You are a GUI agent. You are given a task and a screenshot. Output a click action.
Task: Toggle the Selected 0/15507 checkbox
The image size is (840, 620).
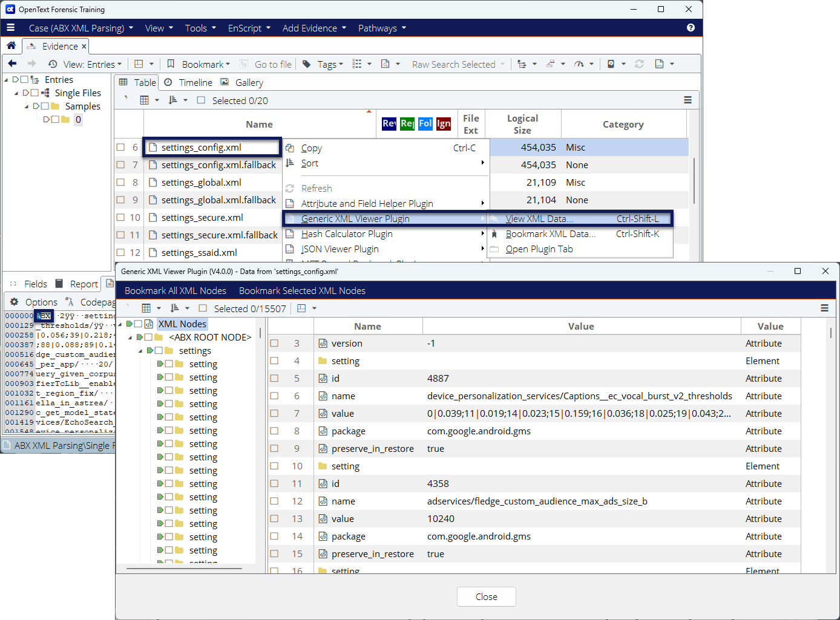[203, 308]
